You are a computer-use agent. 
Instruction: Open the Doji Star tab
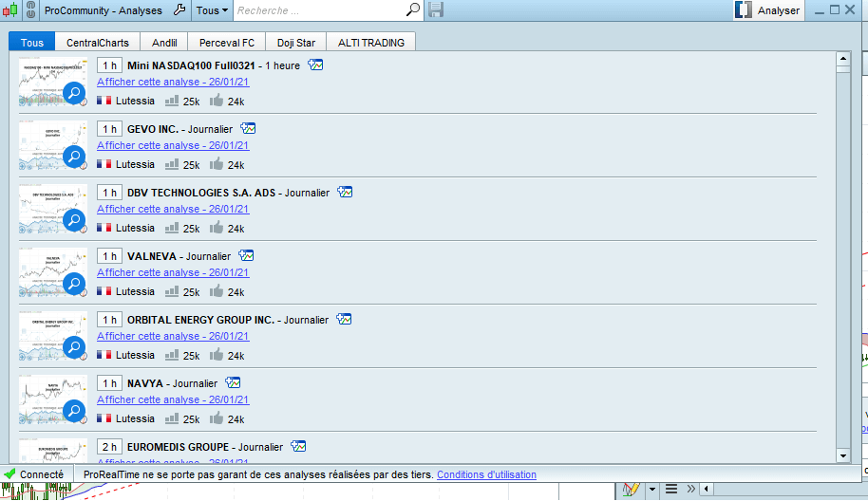pyautogui.click(x=296, y=43)
